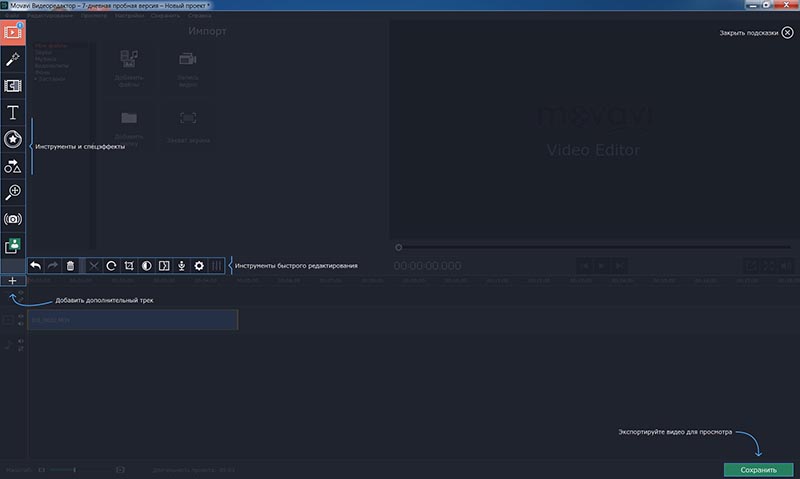Select Звуки in import list
The height and width of the screenshot is (479, 800).
pos(43,53)
